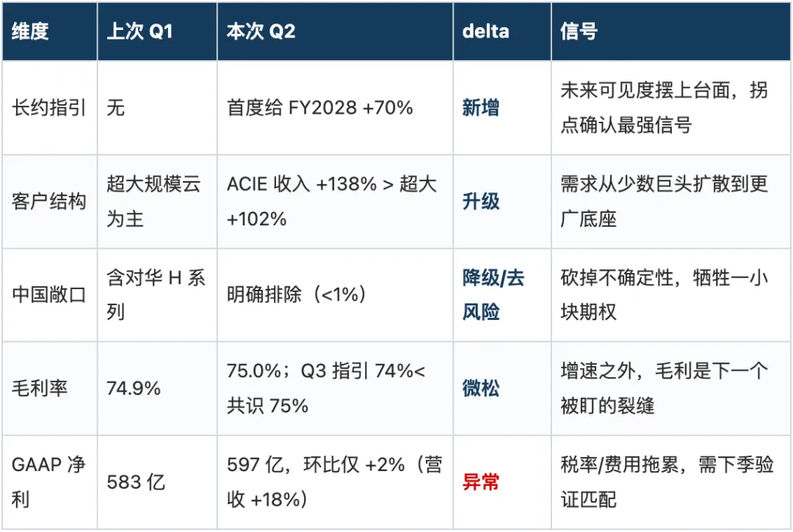Click the 583 亿 cell
The height and width of the screenshot is (532, 793).
[x=136, y=481]
